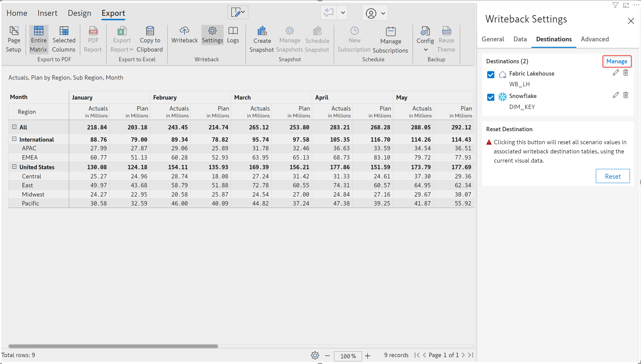Click the Writeback cloud upload icon
The image size is (641, 364).
coord(184,31)
